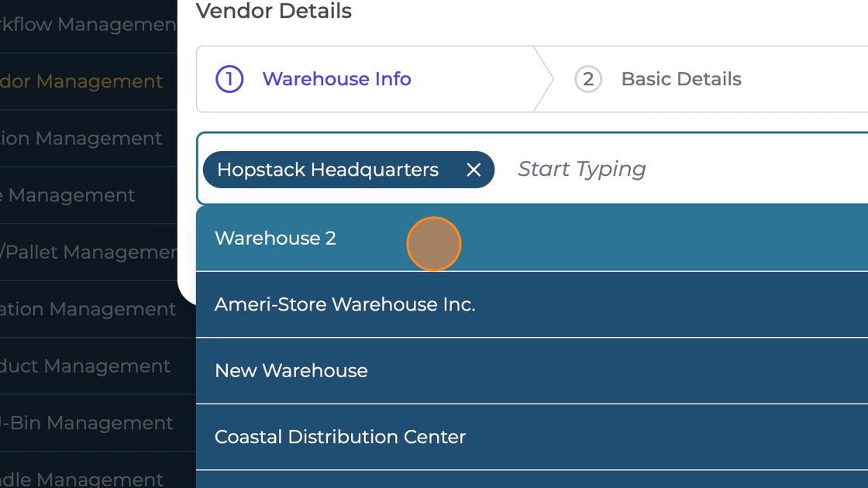Pick New Warehouse from the options
Image resolution: width=868 pixels, height=488 pixels.
[291, 370]
